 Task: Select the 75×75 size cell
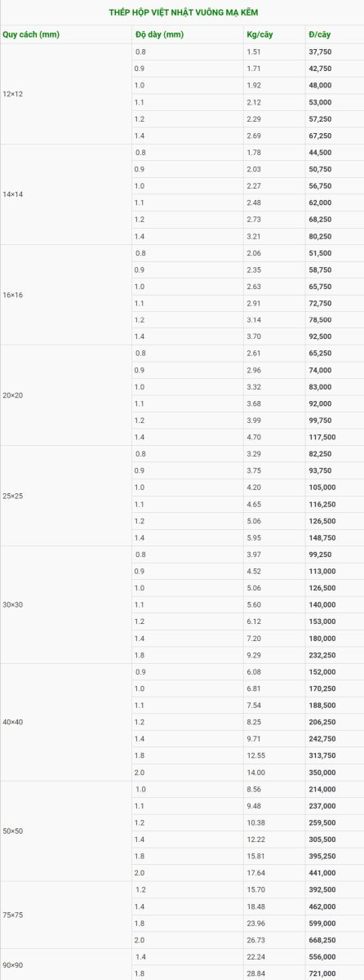click(65, 915)
